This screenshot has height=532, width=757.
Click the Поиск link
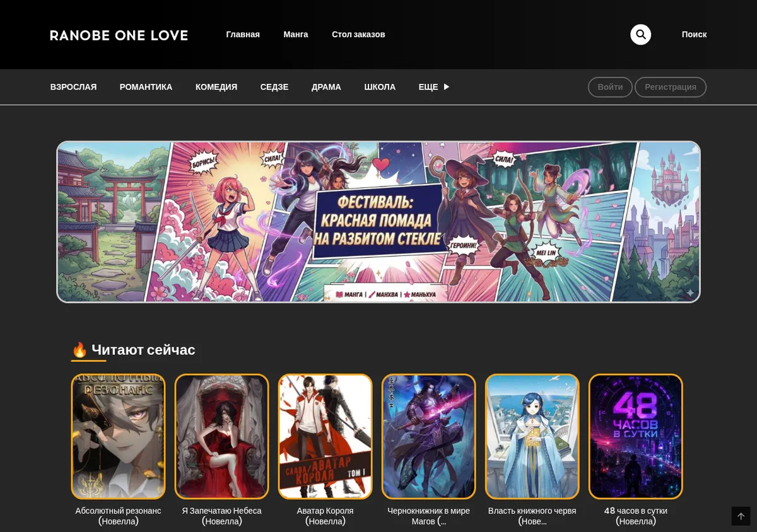[x=694, y=35]
